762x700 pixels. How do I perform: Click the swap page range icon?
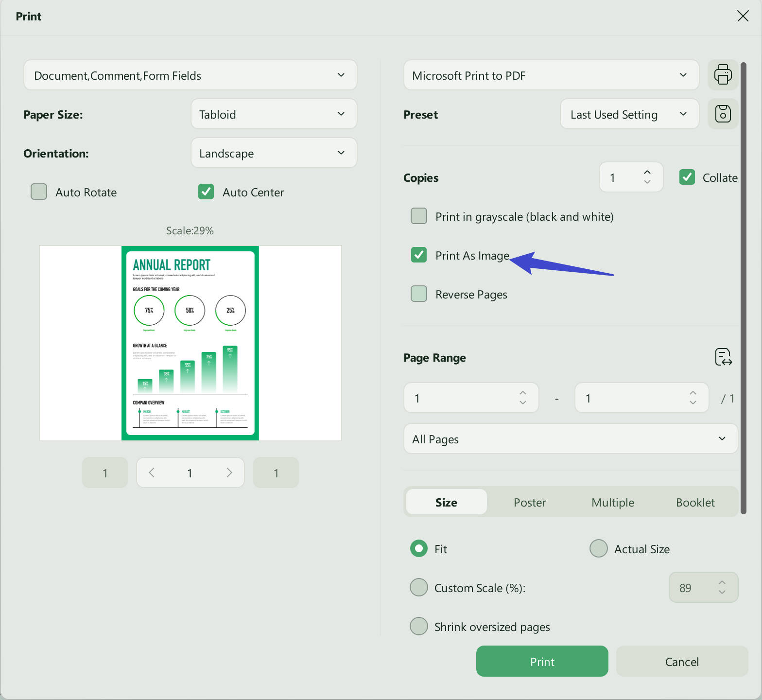(x=723, y=357)
